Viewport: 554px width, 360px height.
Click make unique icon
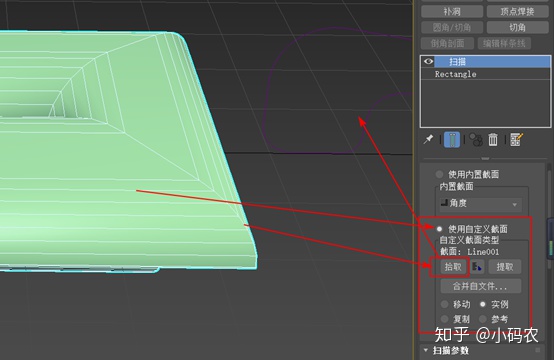[476, 140]
